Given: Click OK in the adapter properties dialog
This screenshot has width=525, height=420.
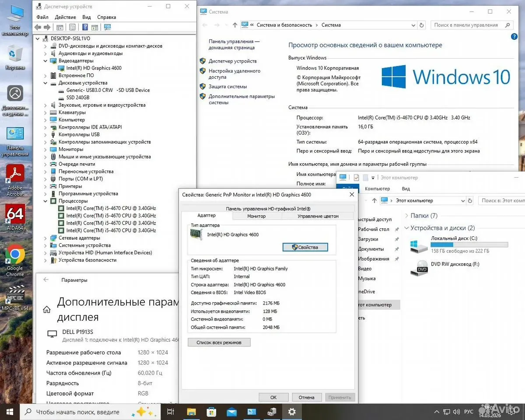Looking at the screenshot, I should (273, 397).
